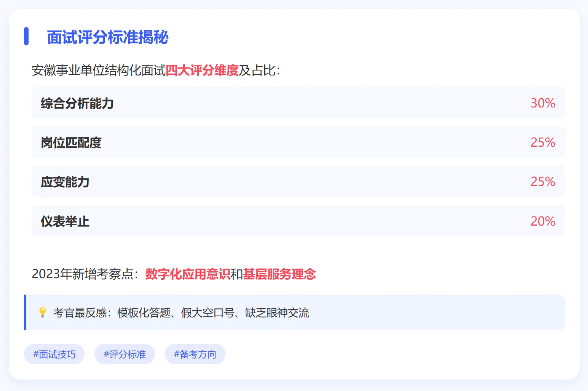Viewport: 588px width, 391px height.
Task: Click the highlighted text 四大评分维度
Action: 202,70
